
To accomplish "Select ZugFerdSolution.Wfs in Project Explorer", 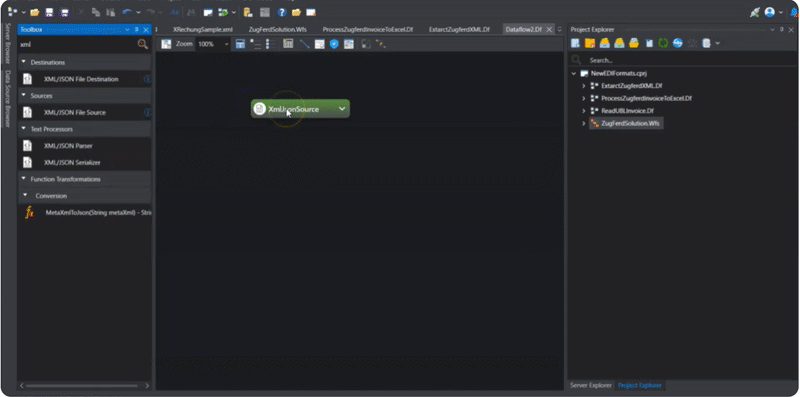I will click(x=630, y=123).
